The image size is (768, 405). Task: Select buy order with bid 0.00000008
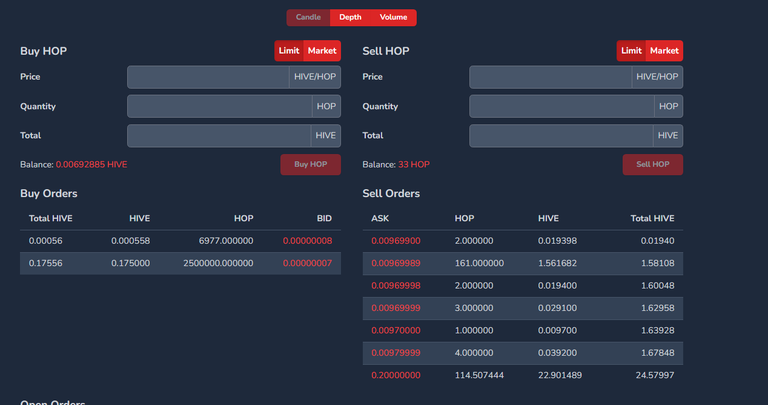(180, 241)
